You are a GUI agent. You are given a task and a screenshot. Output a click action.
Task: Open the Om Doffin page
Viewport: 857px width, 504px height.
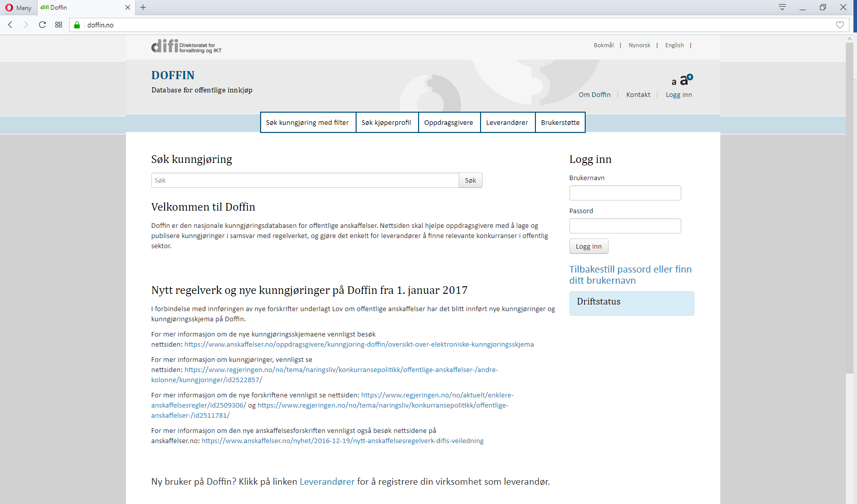[594, 95]
